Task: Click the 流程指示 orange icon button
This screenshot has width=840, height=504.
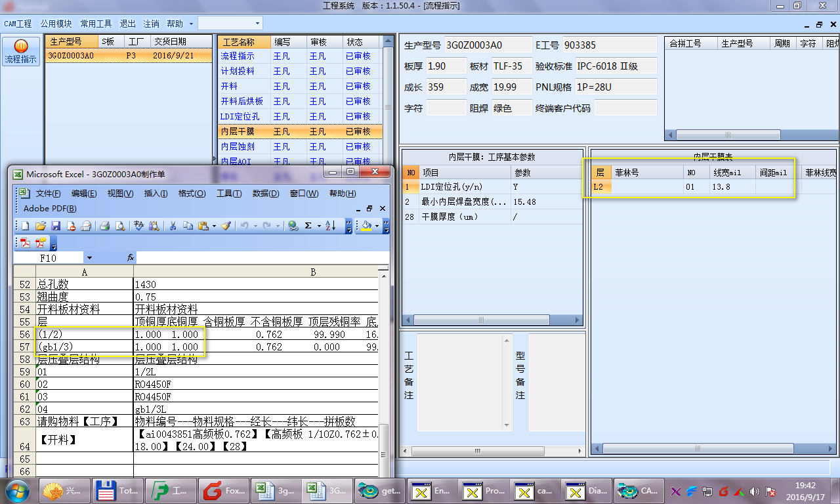Action: 21,52
